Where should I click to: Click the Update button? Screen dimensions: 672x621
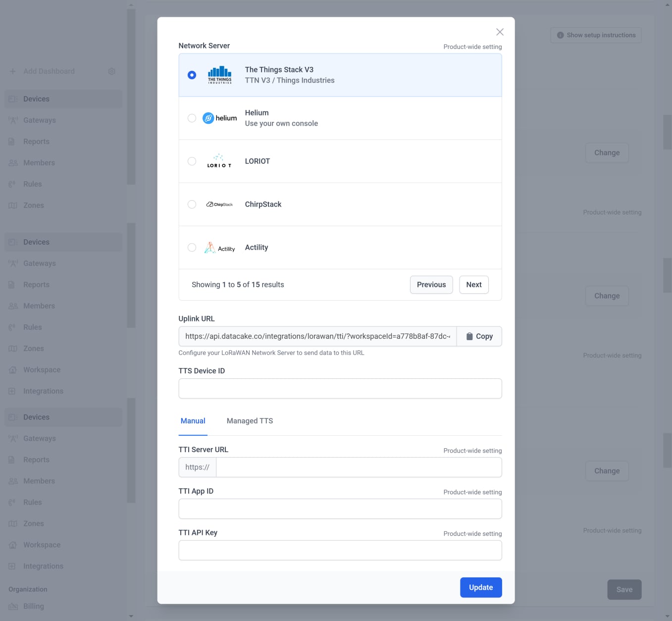(480, 587)
